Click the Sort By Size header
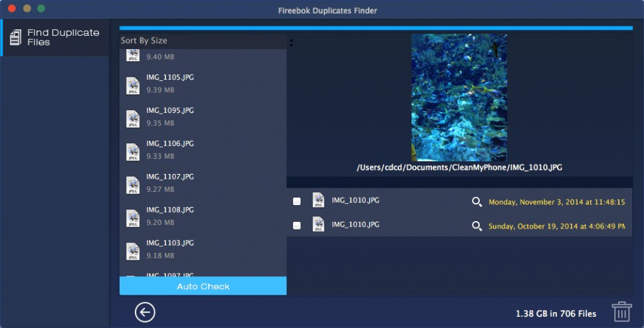This screenshot has width=644, height=328. [x=203, y=41]
